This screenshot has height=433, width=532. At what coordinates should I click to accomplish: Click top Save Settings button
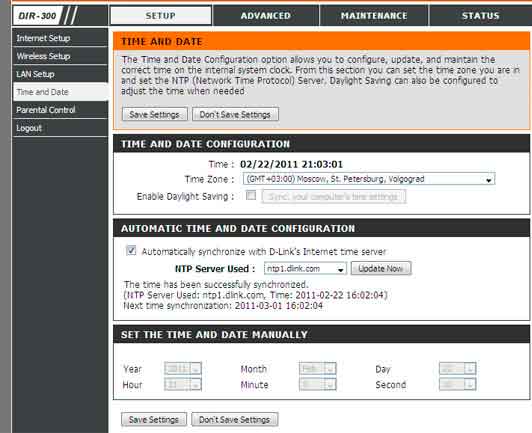(154, 114)
